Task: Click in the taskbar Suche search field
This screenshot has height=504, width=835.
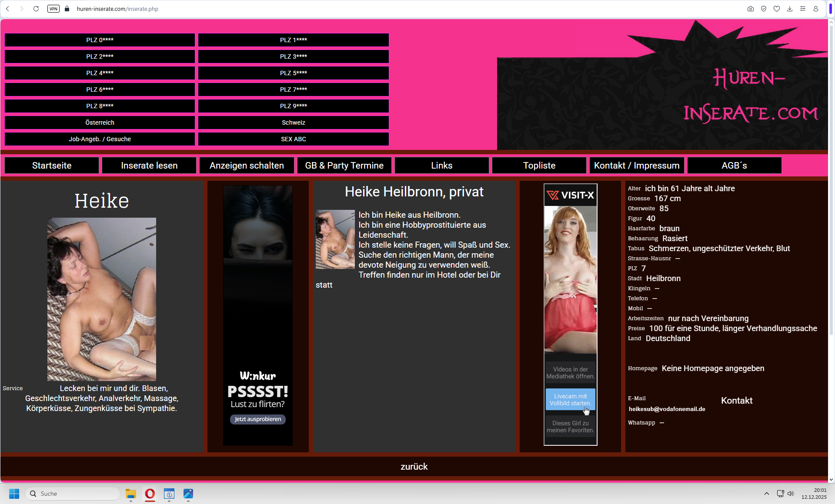Action: click(74, 494)
